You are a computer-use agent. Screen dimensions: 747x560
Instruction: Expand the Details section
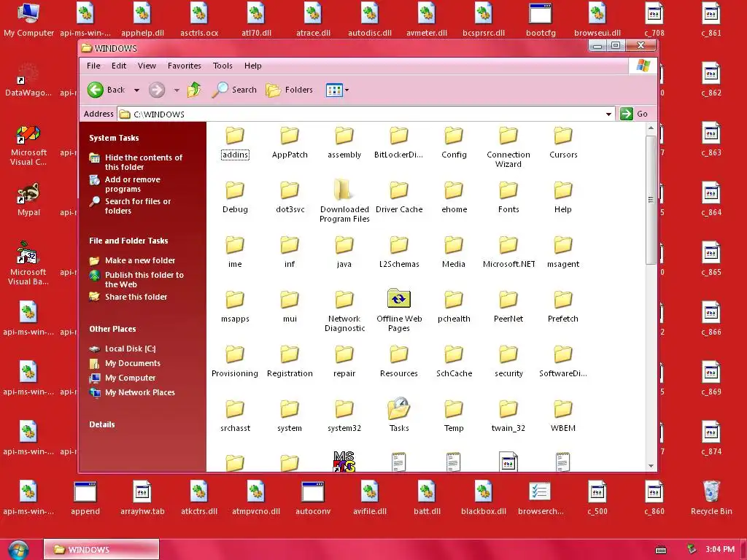[102, 424]
